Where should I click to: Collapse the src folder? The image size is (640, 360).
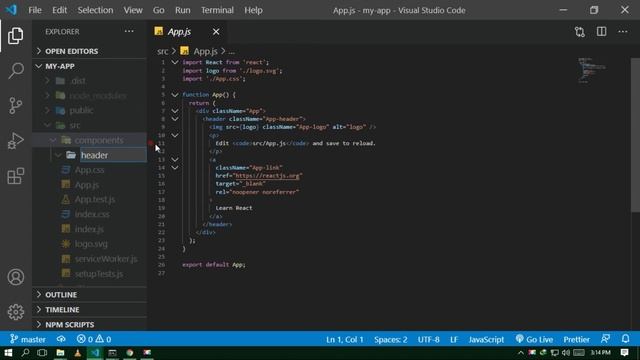click(90, 125)
